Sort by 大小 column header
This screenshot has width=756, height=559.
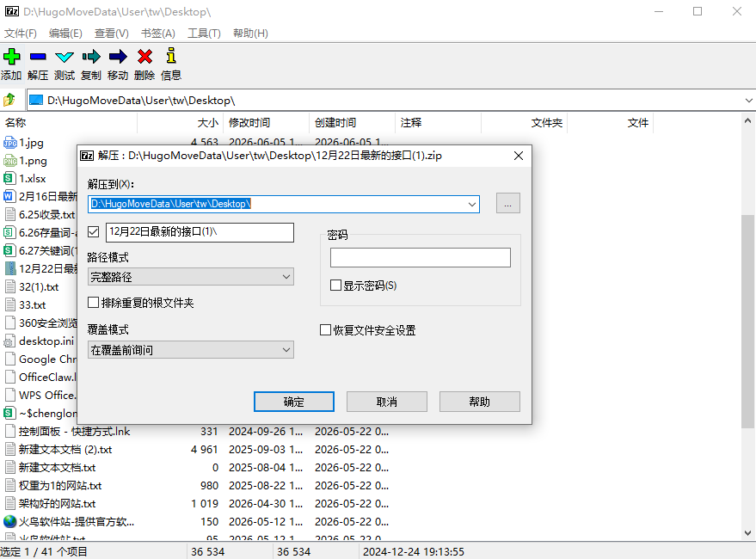[181, 122]
